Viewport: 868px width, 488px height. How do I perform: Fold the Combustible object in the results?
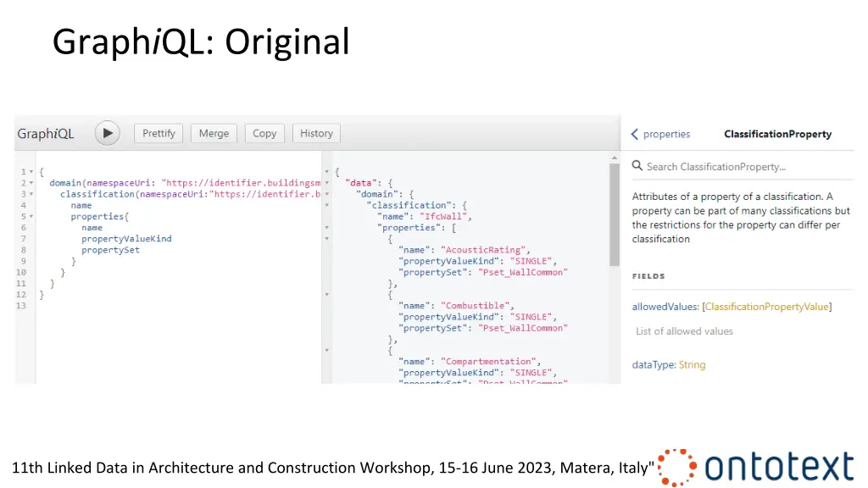(327, 294)
